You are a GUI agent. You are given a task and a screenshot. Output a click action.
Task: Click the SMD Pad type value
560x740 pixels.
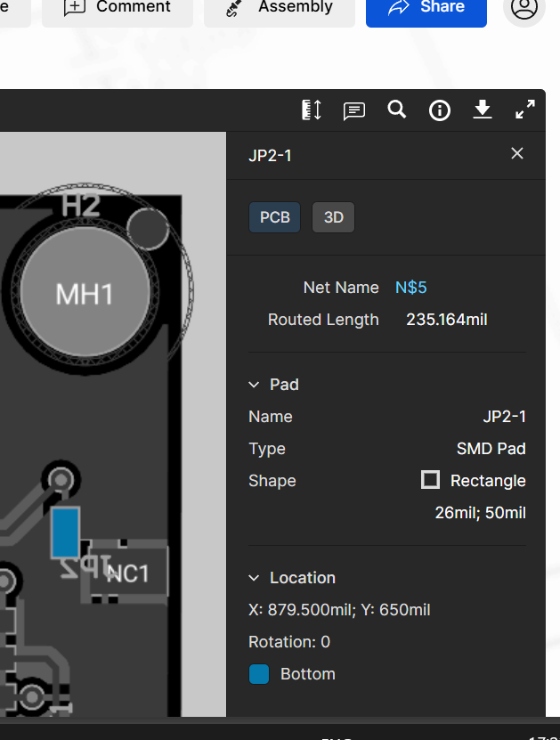(x=491, y=448)
